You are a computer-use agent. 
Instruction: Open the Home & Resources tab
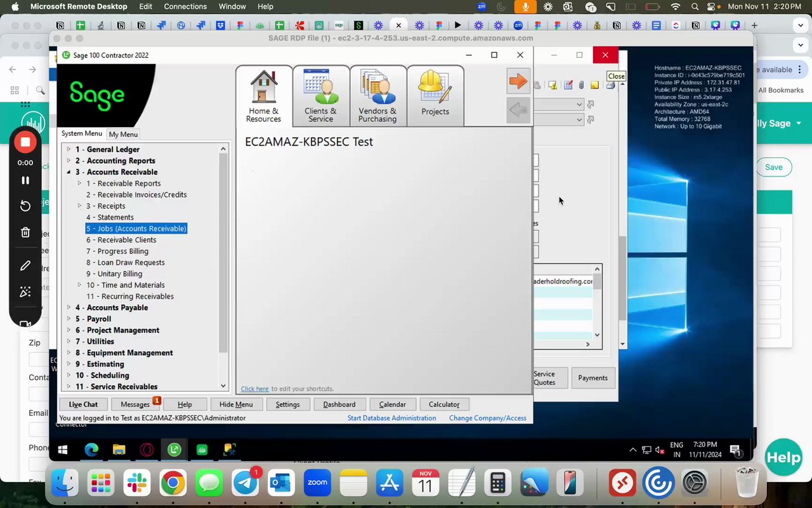[x=264, y=96]
